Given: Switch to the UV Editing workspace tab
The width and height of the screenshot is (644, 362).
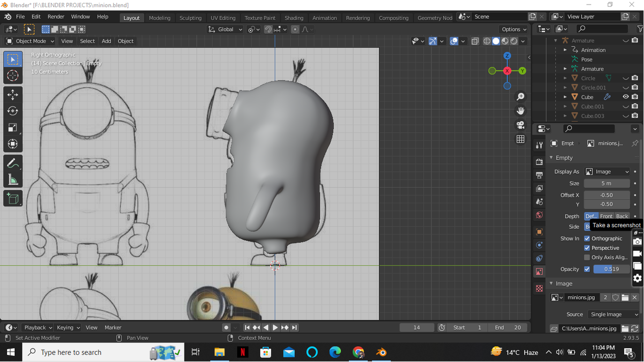Looking at the screenshot, I should coord(223,18).
